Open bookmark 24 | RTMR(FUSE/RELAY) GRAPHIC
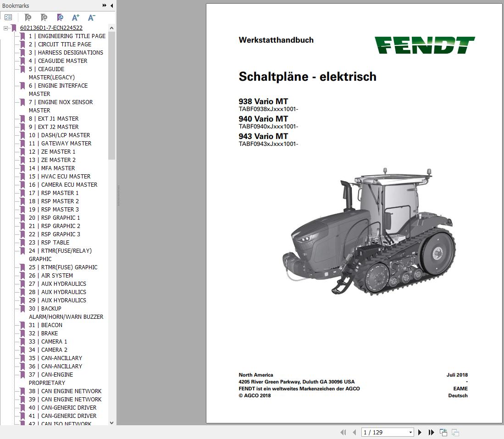This screenshot has height=439, width=504. coord(61,255)
